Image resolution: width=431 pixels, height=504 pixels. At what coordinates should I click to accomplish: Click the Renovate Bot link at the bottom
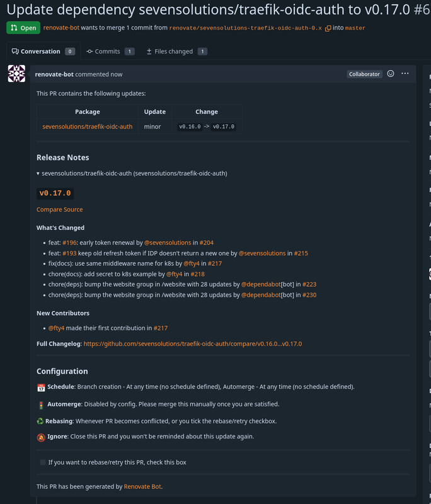pyautogui.click(x=142, y=486)
